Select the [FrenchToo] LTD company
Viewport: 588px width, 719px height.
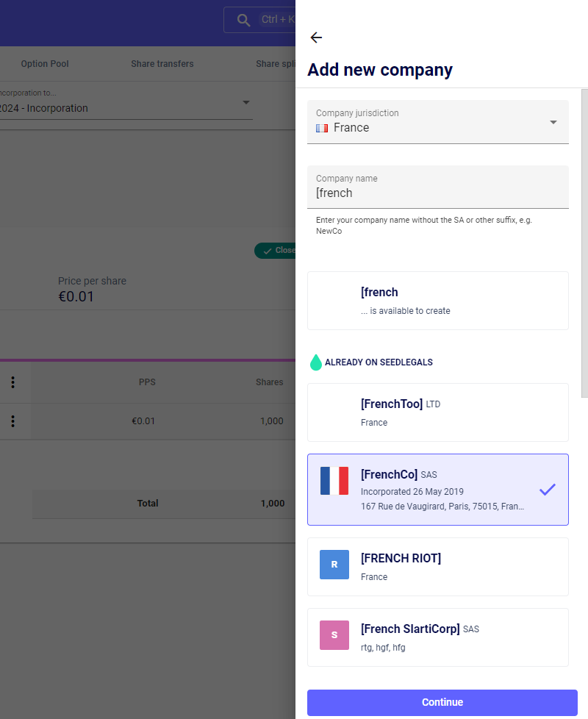(x=437, y=412)
